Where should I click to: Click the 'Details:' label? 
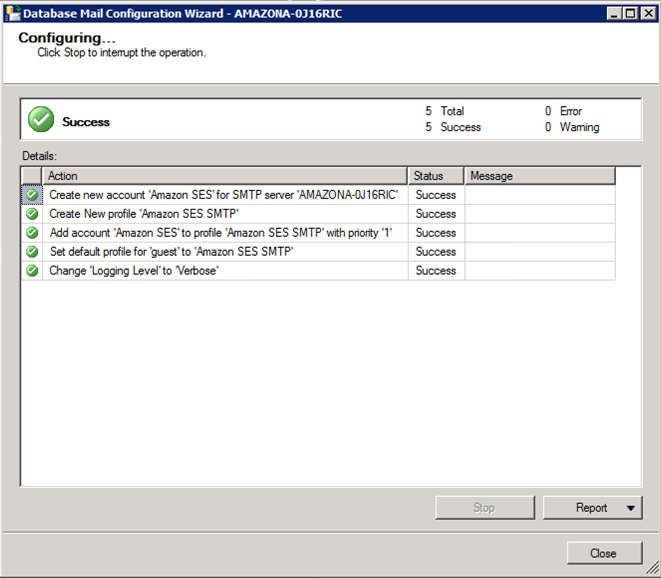39,156
